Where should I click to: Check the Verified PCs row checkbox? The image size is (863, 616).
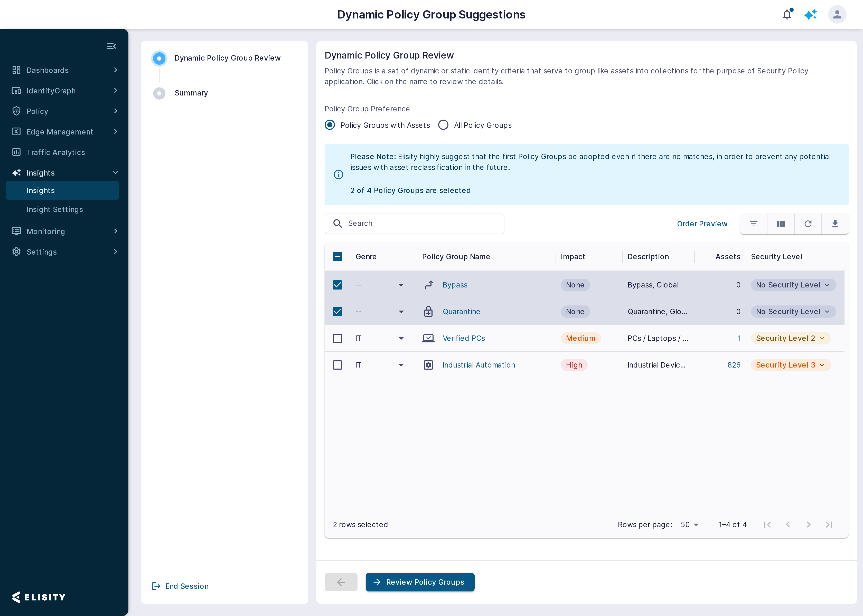[x=337, y=338]
